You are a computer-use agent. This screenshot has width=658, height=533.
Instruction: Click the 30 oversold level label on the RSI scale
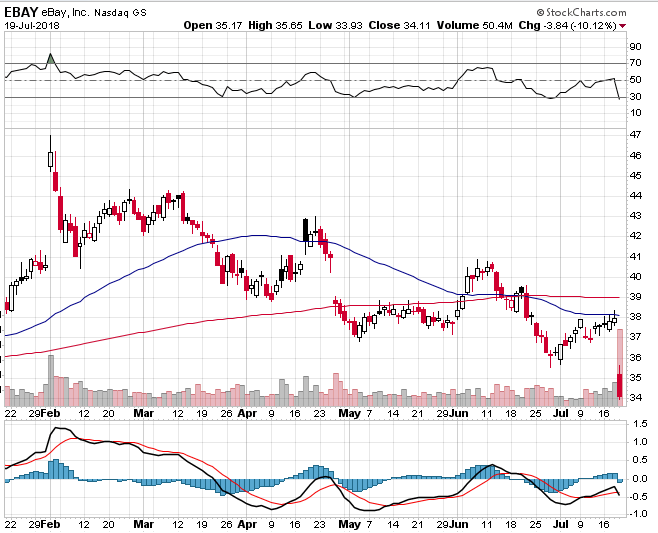pos(635,97)
